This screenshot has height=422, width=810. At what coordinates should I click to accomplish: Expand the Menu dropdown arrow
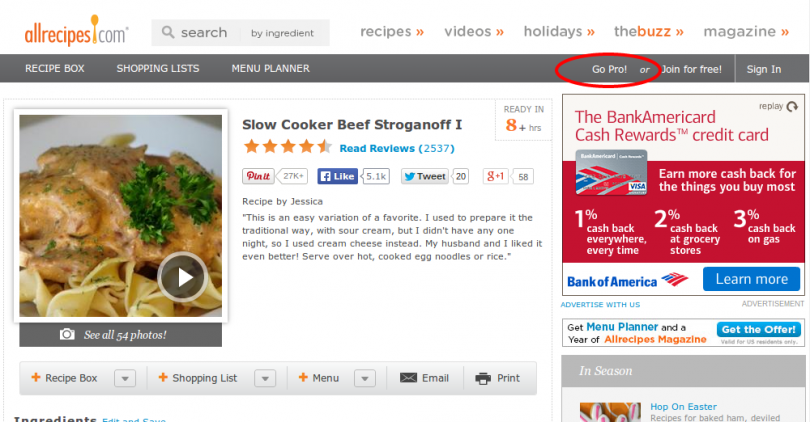point(365,379)
